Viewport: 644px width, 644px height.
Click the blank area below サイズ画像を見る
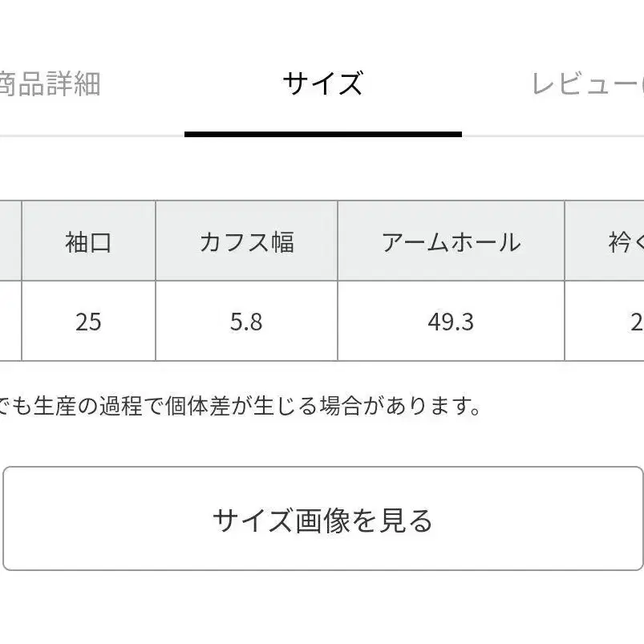[322, 610]
